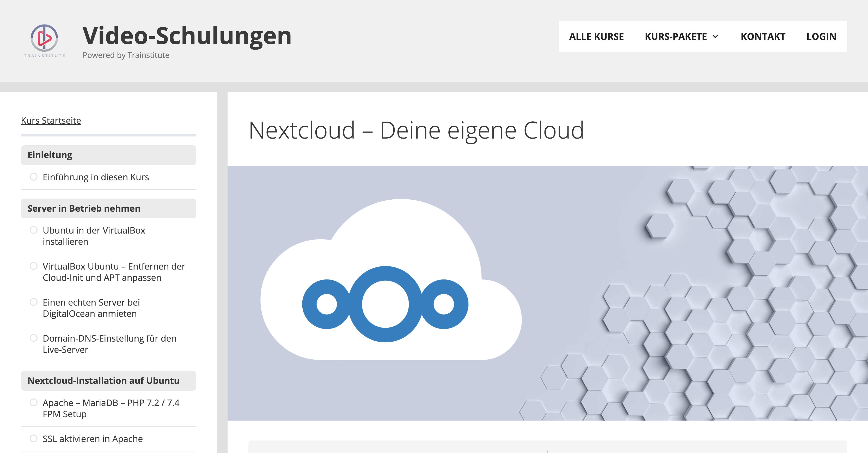Open lesson Ubuntu in der VirtualBox installieren
Screen dimensions: 868x453
pos(94,236)
